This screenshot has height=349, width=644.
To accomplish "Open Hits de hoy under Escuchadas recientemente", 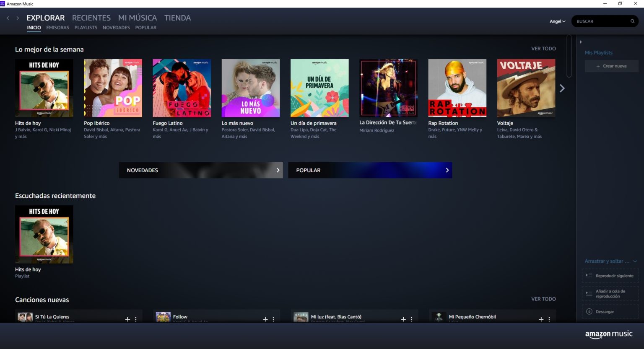I will 44,234.
